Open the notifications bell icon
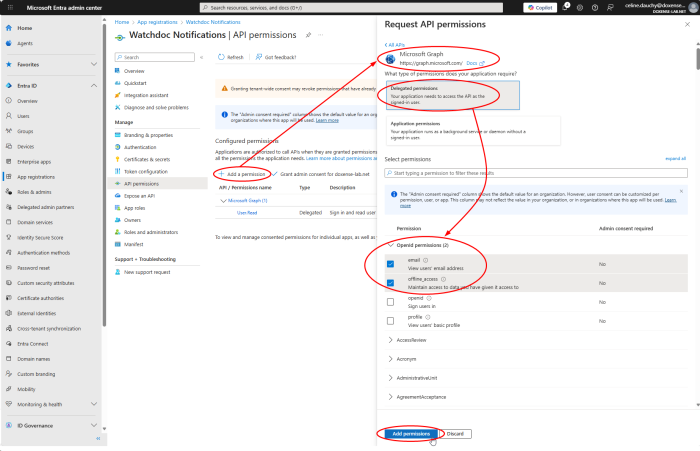700x451 pixels. click(x=565, y=6)
